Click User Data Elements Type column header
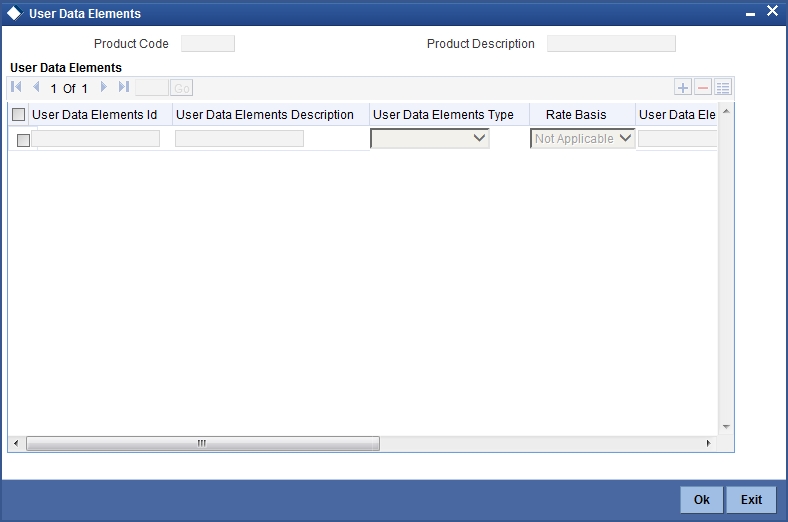The height and width of the screenshot is (522, 788). 443,115
